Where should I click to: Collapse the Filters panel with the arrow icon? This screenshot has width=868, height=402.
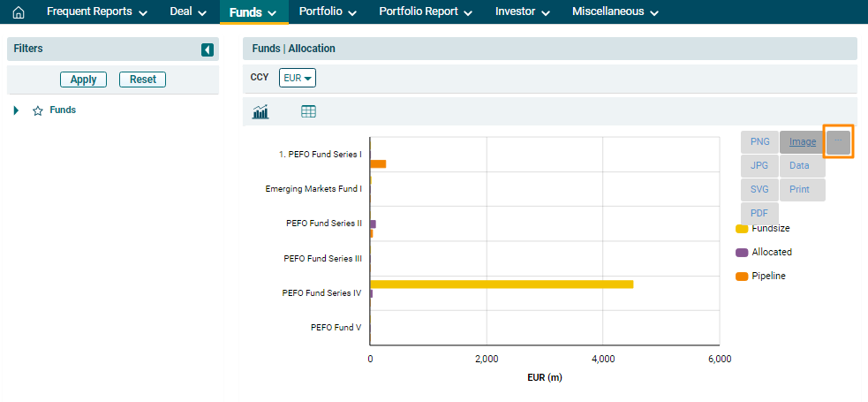[x=208, y=50]
